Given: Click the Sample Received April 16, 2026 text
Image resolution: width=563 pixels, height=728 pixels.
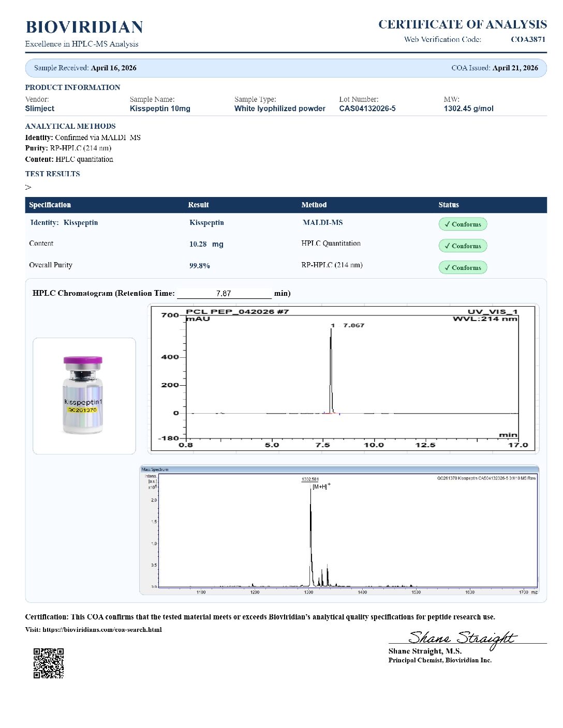Looking at the screenshot, I should coord(85,68).
